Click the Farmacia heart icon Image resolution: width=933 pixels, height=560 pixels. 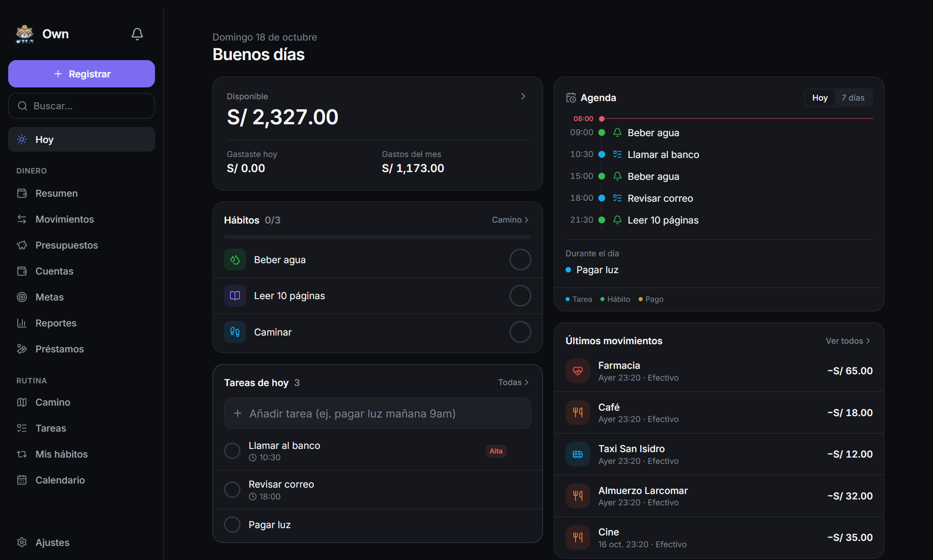[578, 371]
